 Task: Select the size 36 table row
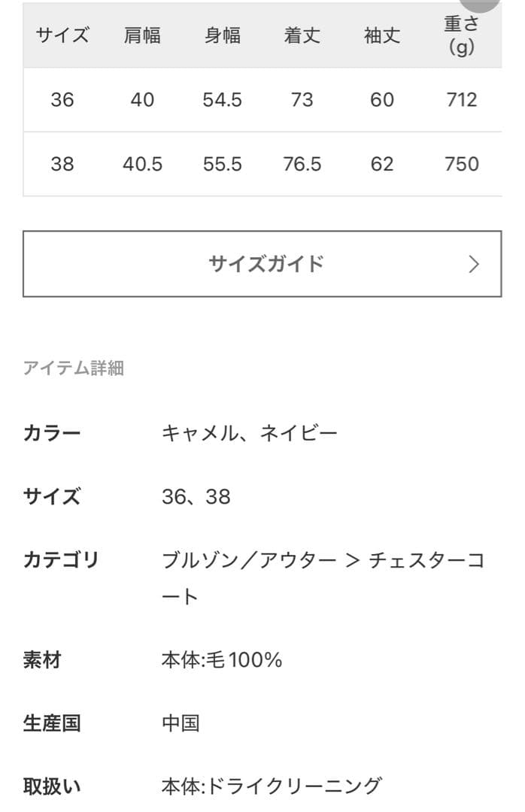coord(262,98)
